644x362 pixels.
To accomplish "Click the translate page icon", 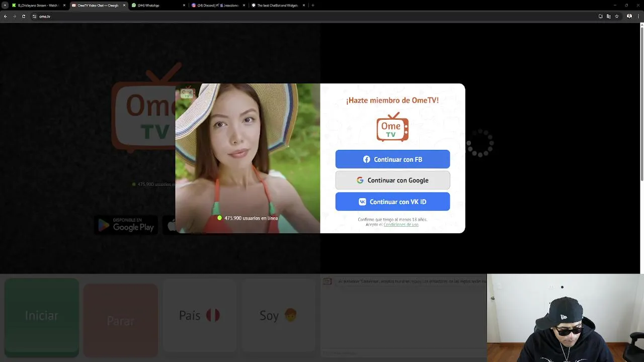I will (608, 16).
